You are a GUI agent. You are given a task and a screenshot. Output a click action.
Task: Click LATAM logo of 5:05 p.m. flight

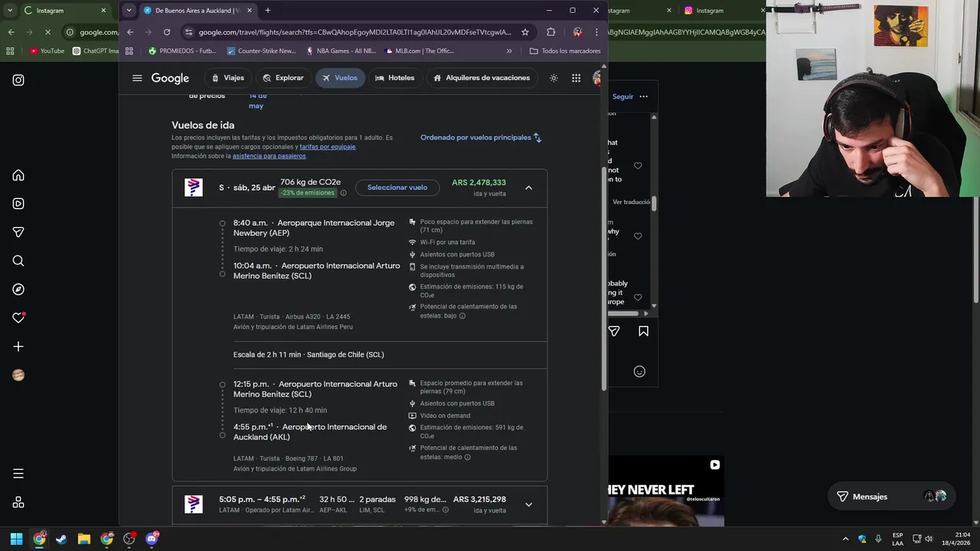coord(194,504)
